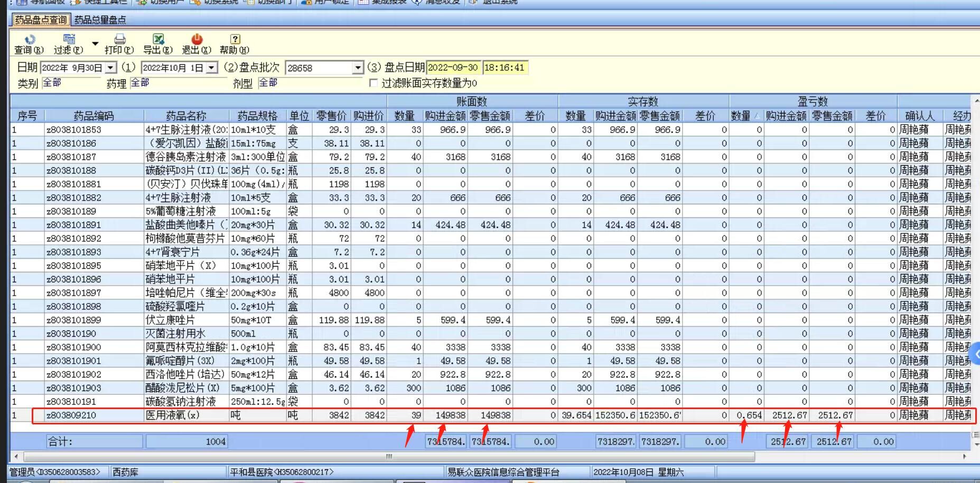This screenshot has height=483, width=980.
Task: Select the drug code cell z8038101900
Action: click(94, 347)
